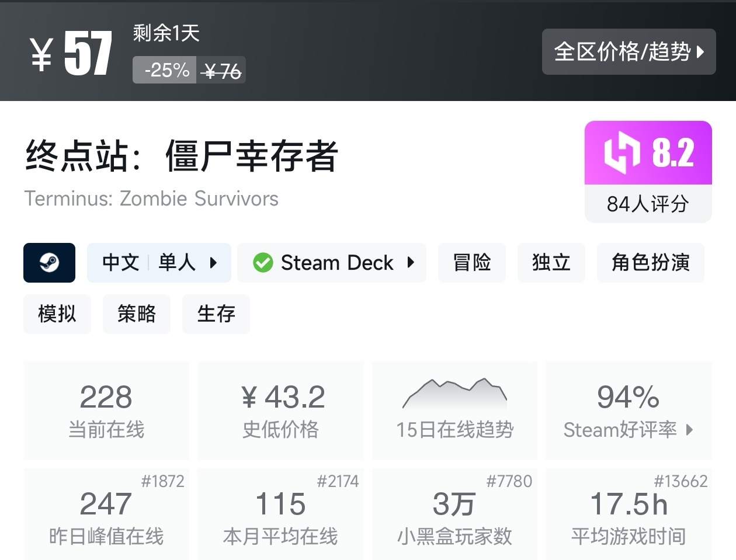Image resolution: width=736 pixels, height=560 pixels.
Task: Open Steam好评率 review details
Action: click(629, 430)
